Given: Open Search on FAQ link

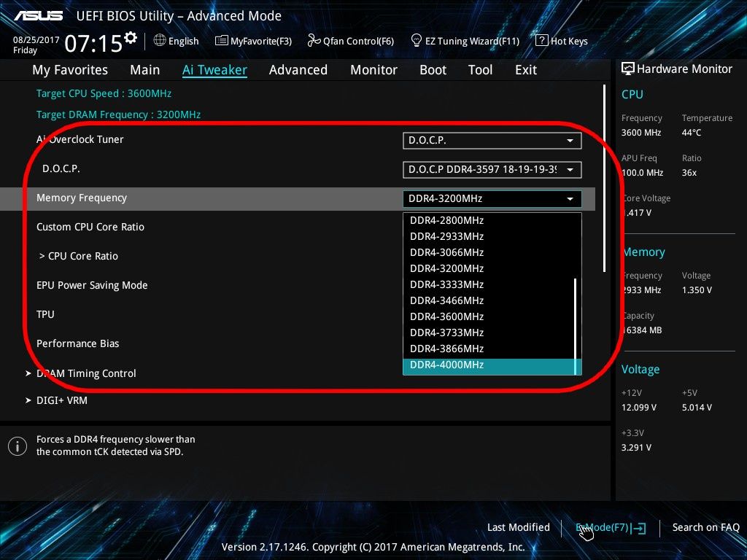Looking at the screenshot, I should click(x=705, y=528).
